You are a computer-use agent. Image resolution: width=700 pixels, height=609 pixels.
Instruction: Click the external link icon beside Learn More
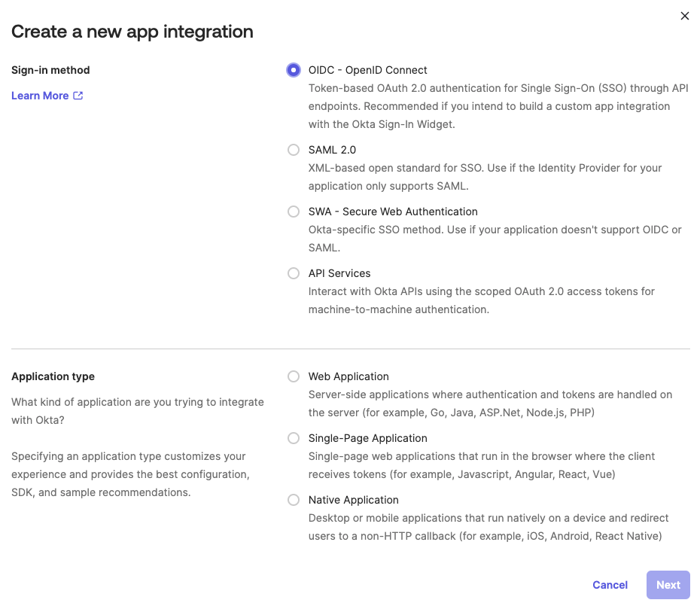point(78,96)
